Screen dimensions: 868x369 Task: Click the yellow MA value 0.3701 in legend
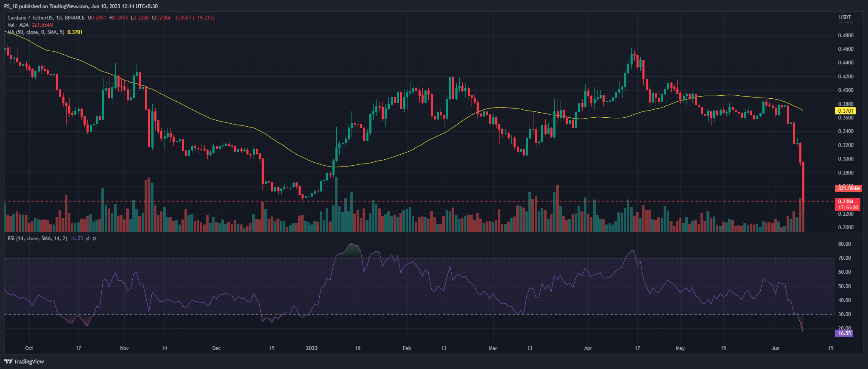pyautogui.click(x=75, y=32)
